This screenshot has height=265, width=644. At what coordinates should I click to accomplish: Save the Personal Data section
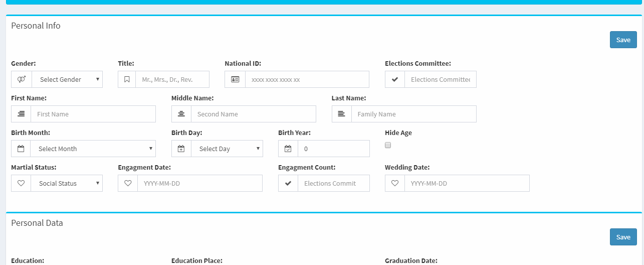tap(623, 237)
